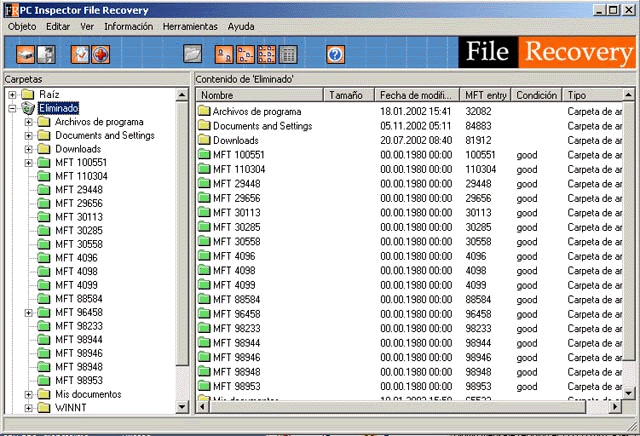
Task: Select MFT 29448 in the folder tree
Action: point(79,190)
